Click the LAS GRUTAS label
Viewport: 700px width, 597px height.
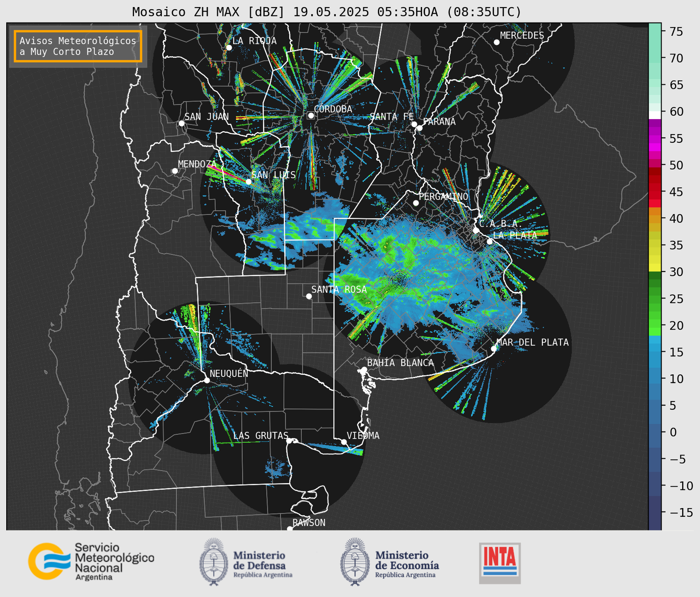pos(261,436)
